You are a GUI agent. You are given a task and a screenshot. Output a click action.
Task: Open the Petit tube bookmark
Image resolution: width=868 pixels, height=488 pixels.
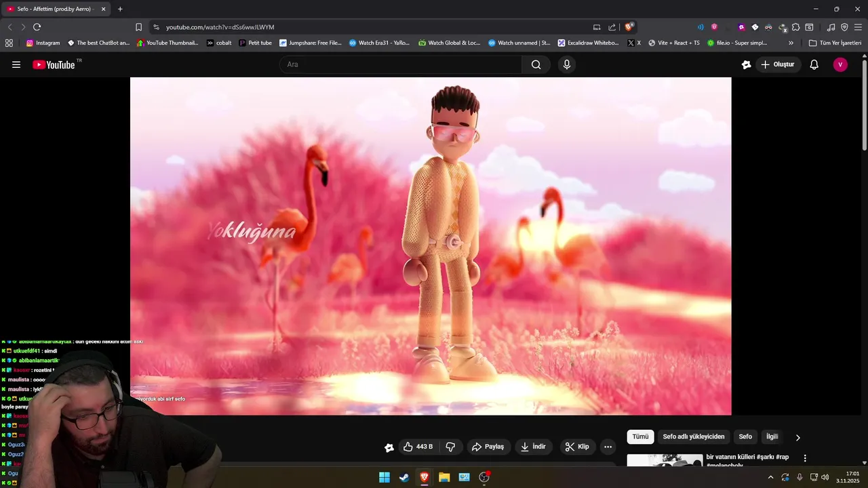tap(256, 43)
